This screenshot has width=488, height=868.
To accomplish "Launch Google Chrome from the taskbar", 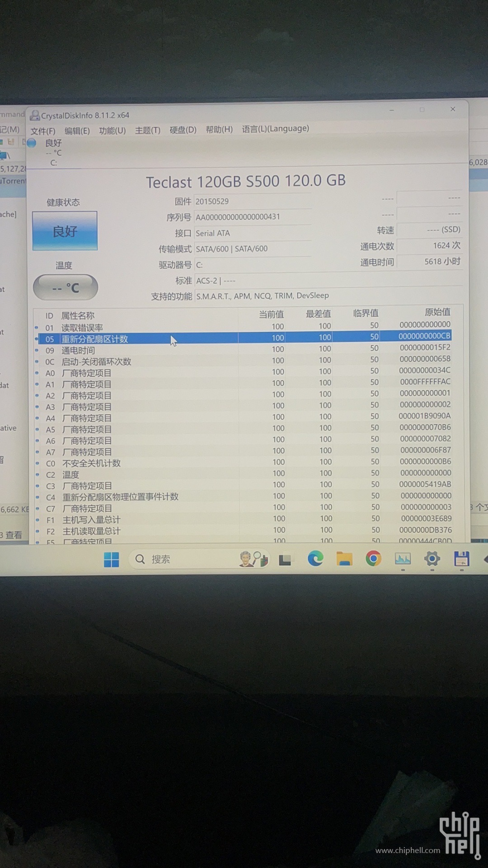I will tap(373, 559).
